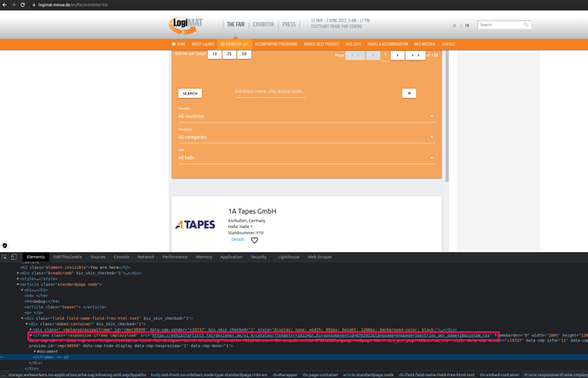The width and height of the screenshot is (588, 378).
Task: Open the 1A Tapes company logo
Action: pos(195,225)
